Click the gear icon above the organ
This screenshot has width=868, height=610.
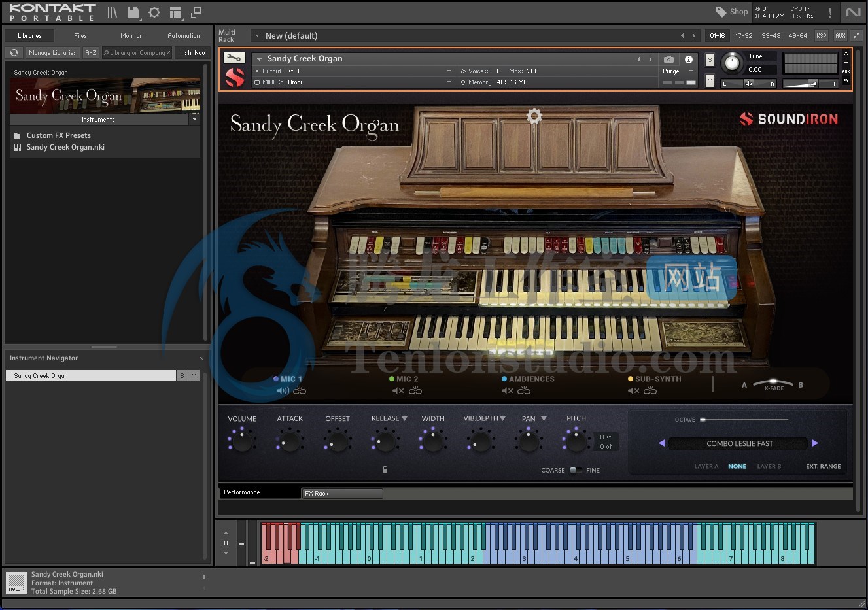pyautogui.click(x=534, y=116)
